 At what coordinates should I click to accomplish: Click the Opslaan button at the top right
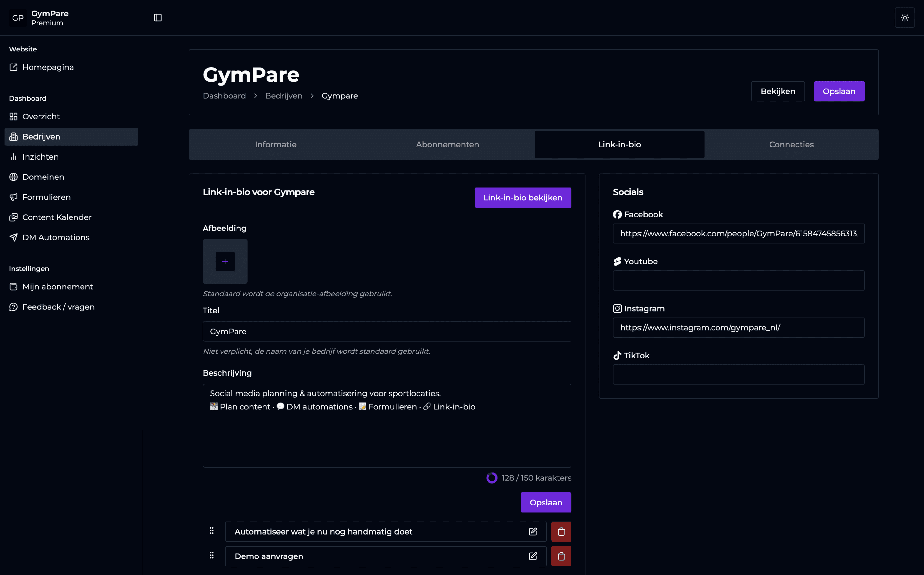click(x=839, y=91)
